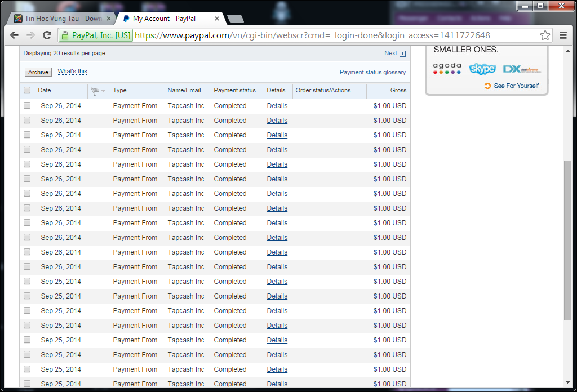The image size is (577, 392).
Task: Switch to the Tin Hoc Vung Tau tab
Action: (62, 19)
